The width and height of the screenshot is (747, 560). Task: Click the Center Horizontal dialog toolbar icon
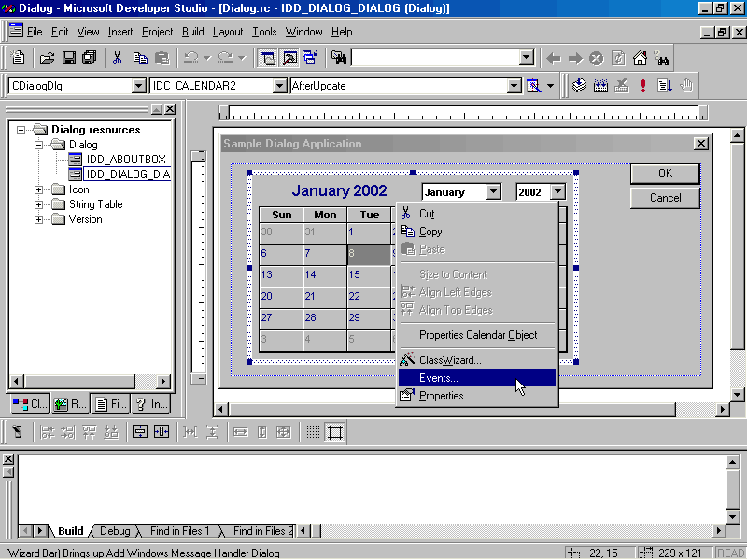tap(162, 432)
